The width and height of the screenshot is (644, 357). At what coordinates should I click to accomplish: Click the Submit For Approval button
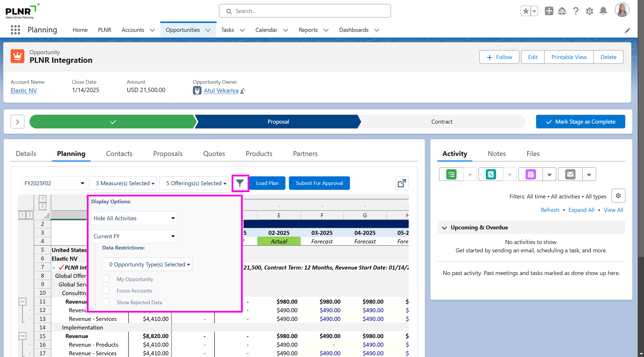(x=319, y=183)
